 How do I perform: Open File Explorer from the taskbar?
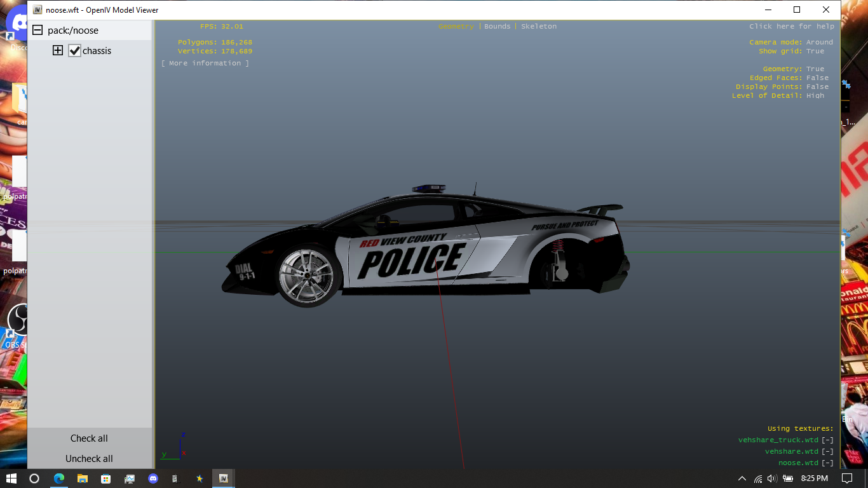(x=82, y=478)
